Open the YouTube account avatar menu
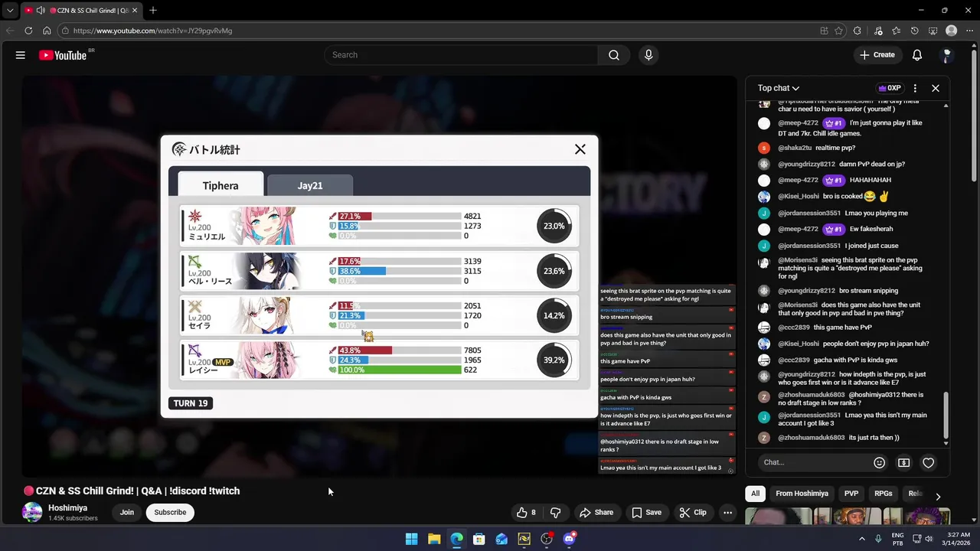The image size is (980, 551). [x=947, y=55]
